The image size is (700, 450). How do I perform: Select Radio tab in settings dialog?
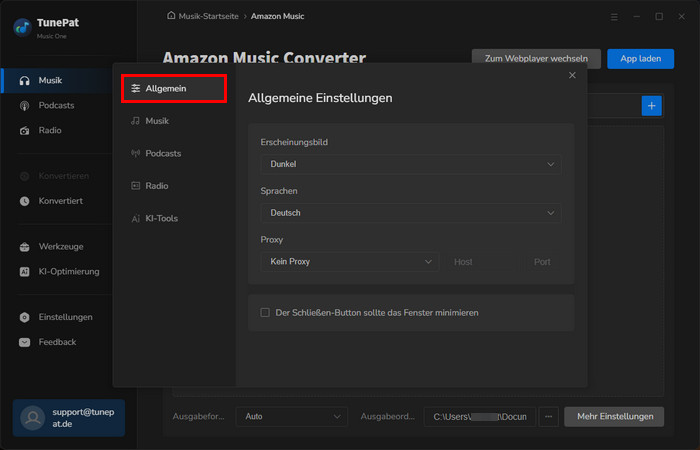[174, 186]
